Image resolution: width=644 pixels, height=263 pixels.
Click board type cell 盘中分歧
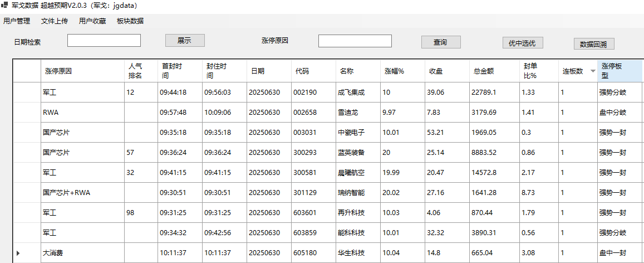620,113
